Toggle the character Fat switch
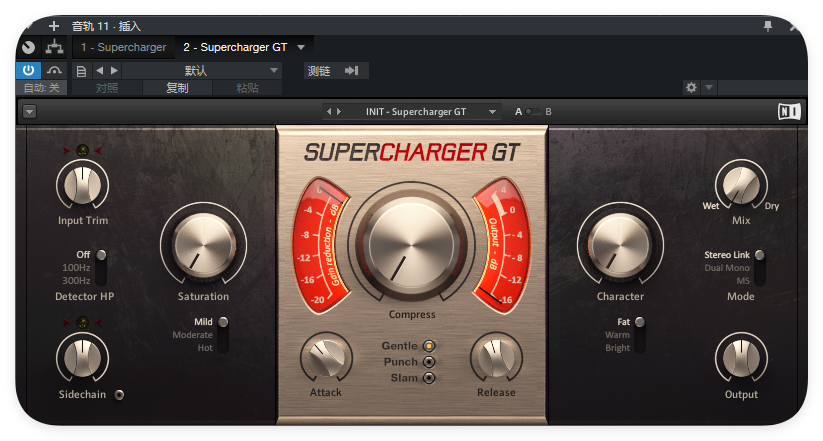Screen dimensions: 823x441 (x=640, y=334)
